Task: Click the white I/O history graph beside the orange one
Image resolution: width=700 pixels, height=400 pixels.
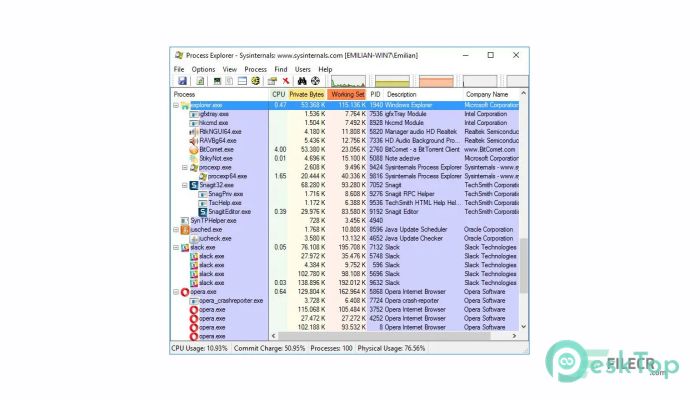Action: coord(480,81)
